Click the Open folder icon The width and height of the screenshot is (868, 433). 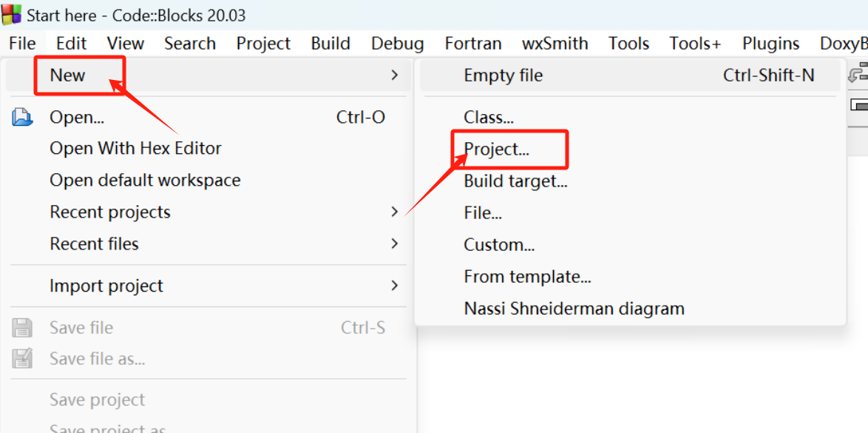23,117
